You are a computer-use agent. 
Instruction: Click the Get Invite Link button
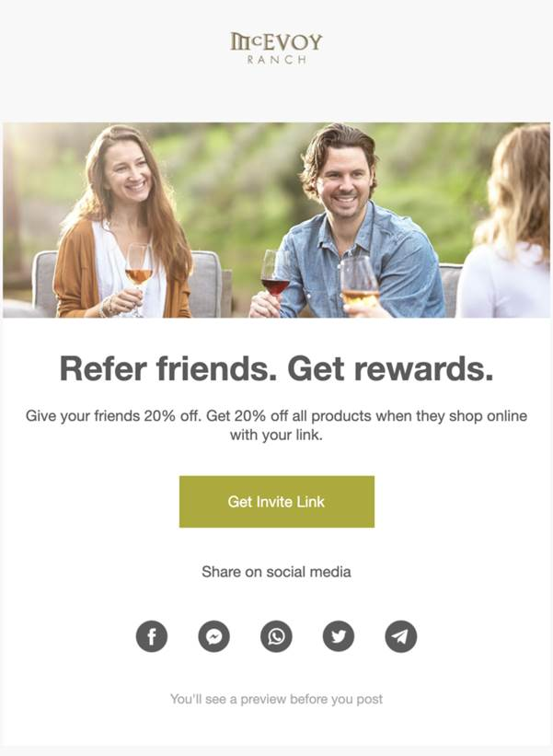(x=276, y=502)
